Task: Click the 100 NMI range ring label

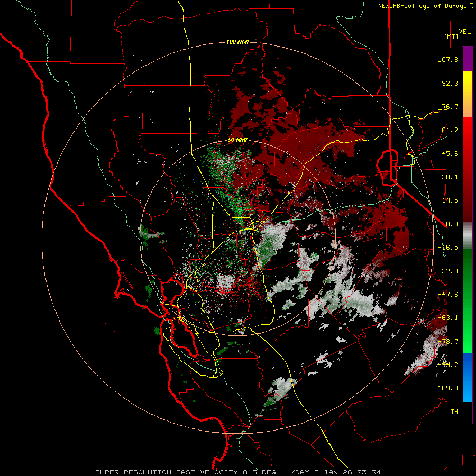Action: pyautogui.click(x=237, y=42)
